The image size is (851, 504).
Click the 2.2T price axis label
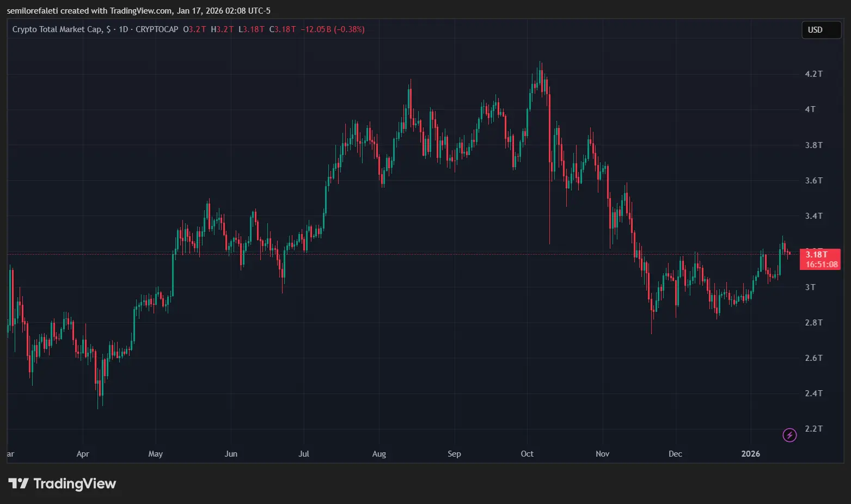pyautogui.click(x=813, y=429)
